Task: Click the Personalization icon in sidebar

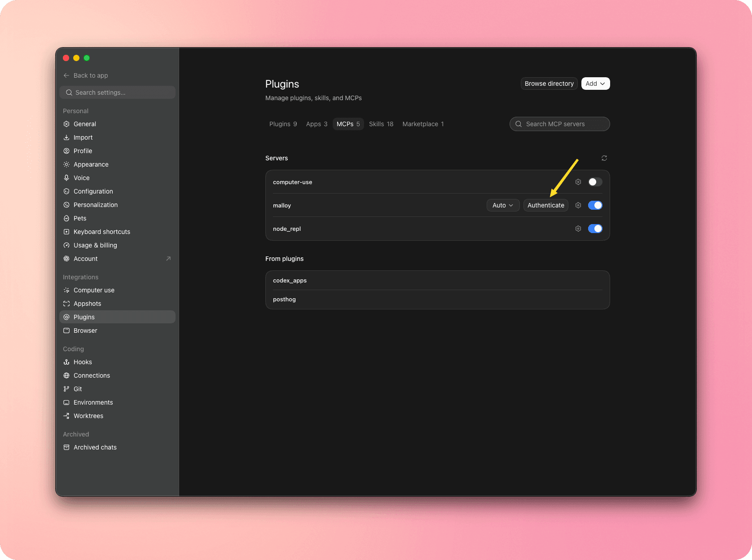Action: pos(66,205)
